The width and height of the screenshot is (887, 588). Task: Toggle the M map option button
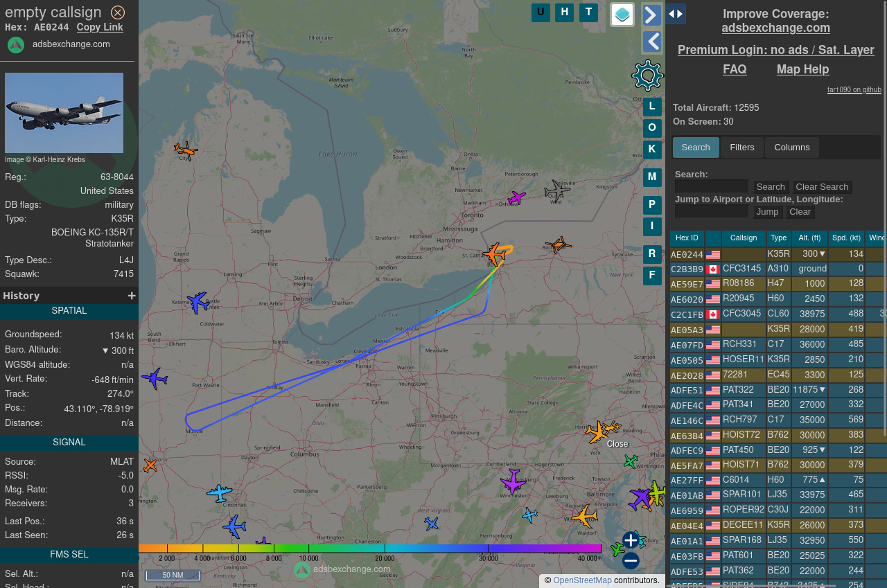point(652,177)
